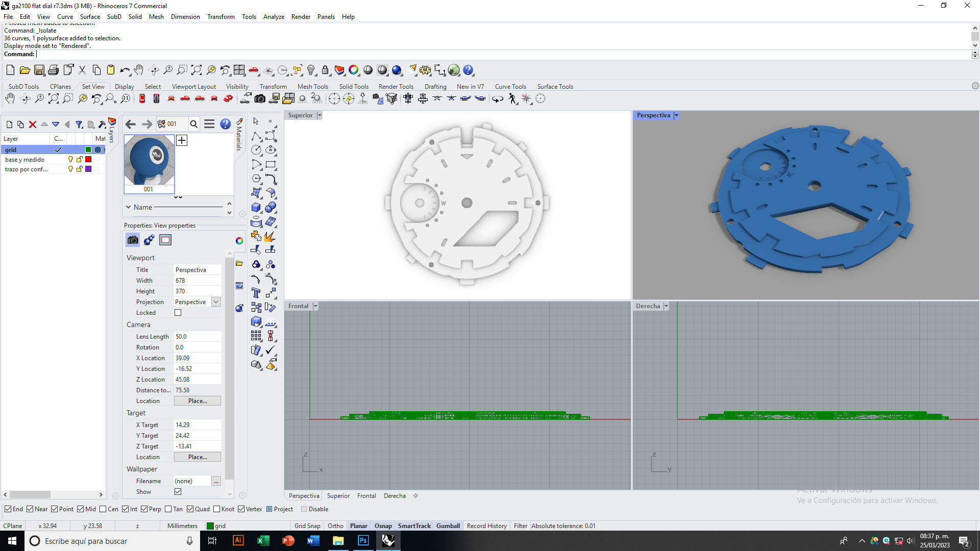Select the 001 blue material thumbnail

[x=149, y=163]
